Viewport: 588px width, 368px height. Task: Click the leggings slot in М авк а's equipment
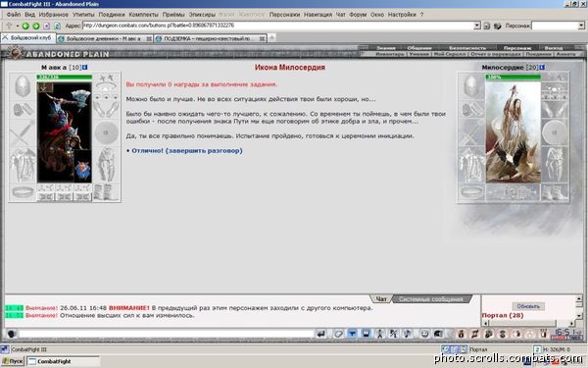[x=106, y=165]
